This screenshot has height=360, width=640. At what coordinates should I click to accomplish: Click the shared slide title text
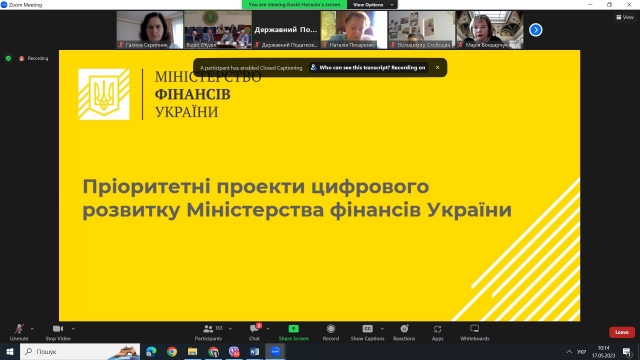[297, 198]
